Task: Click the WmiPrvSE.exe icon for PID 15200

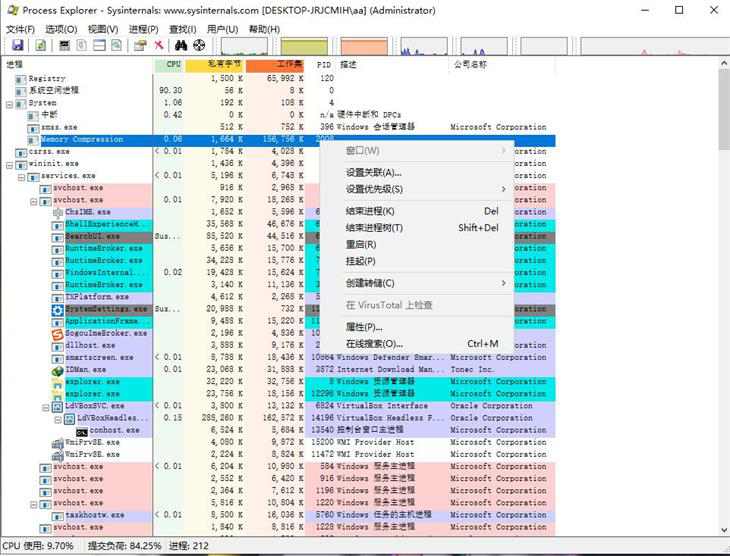Action: [x=57, y=443]
